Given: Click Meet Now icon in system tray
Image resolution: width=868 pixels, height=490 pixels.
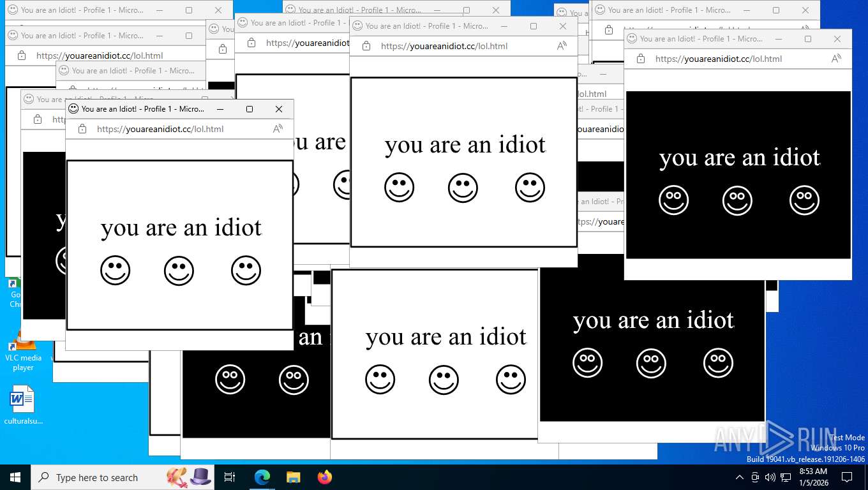Looking at the screenshot, I should 755,477.
